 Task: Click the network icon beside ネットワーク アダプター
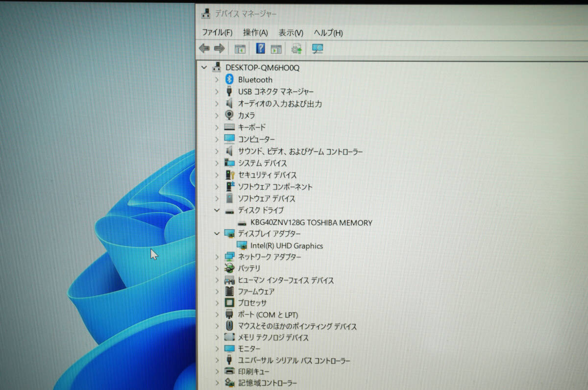(229, 257)
